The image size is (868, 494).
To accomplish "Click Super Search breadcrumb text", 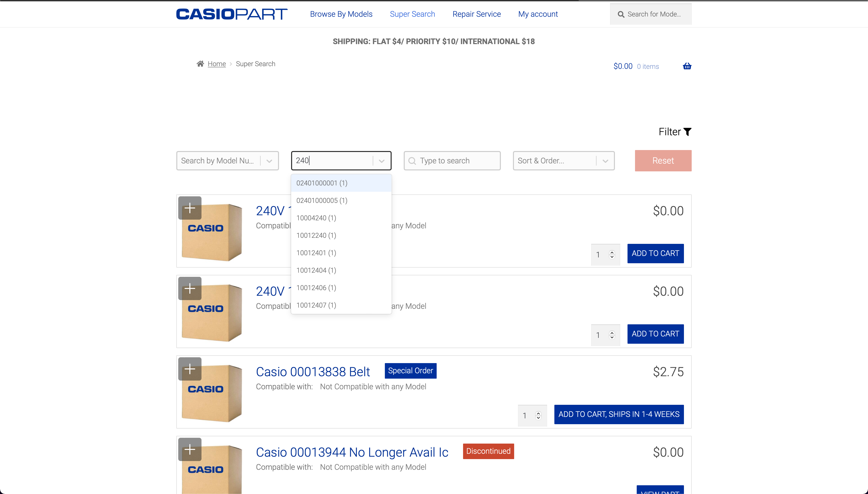I will pyautogui.click(x=255, y=64).
